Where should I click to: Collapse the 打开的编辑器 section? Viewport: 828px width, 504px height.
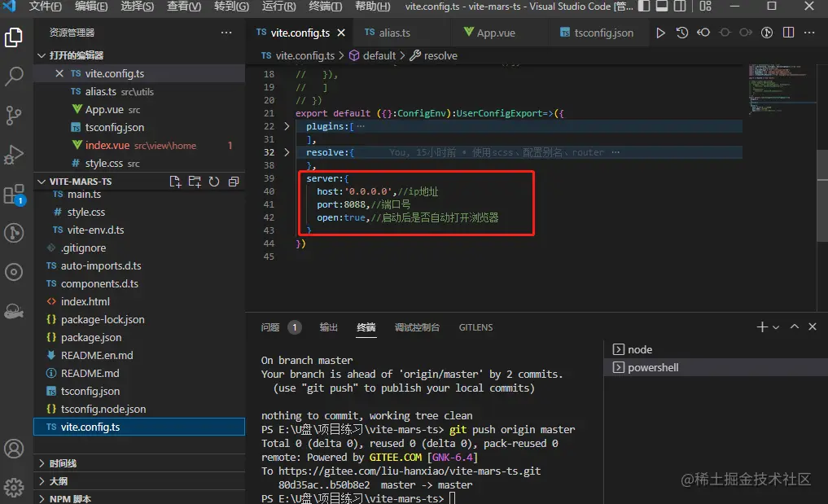click(42, 55)
